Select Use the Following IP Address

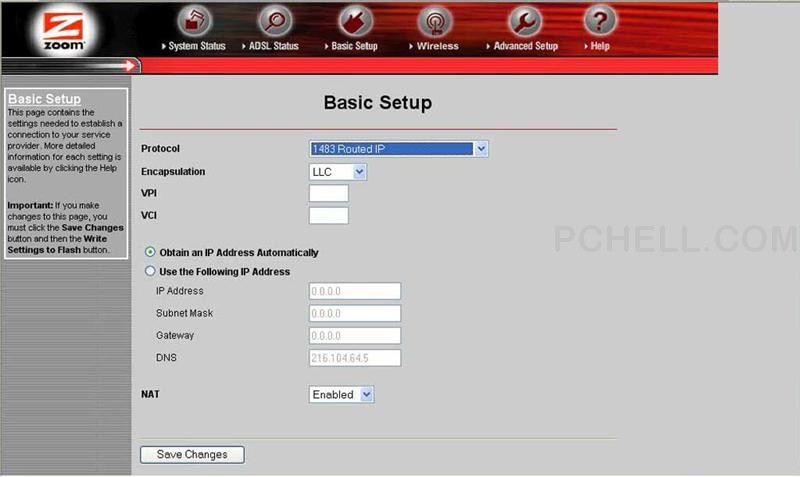tap(151, 271)
